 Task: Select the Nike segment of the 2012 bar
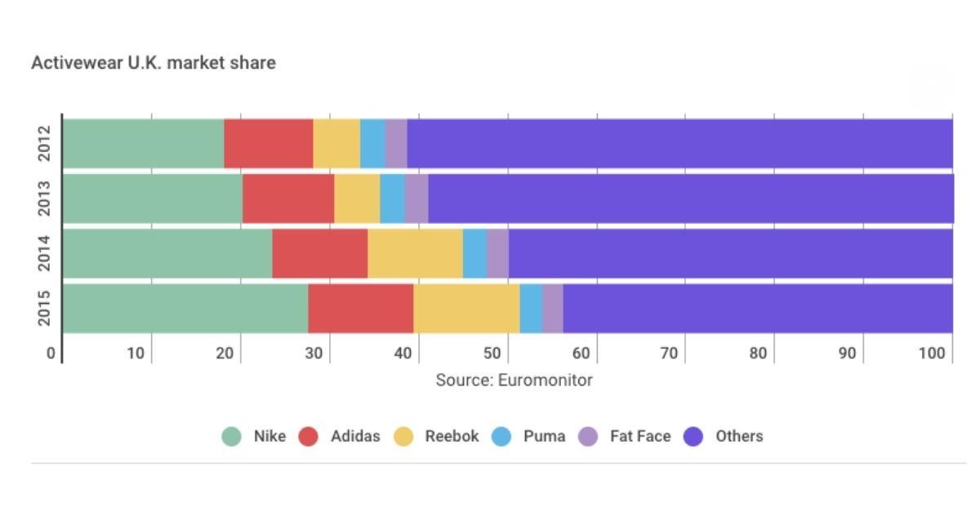(x=143, y=144)
